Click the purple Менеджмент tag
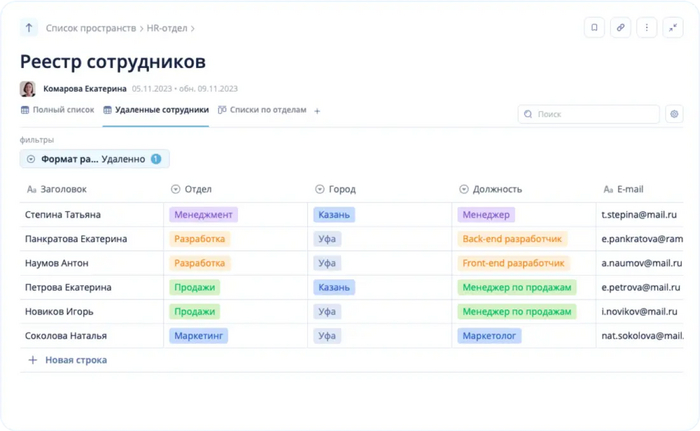Screen dimensions: 700x431 tap(203, 215)
